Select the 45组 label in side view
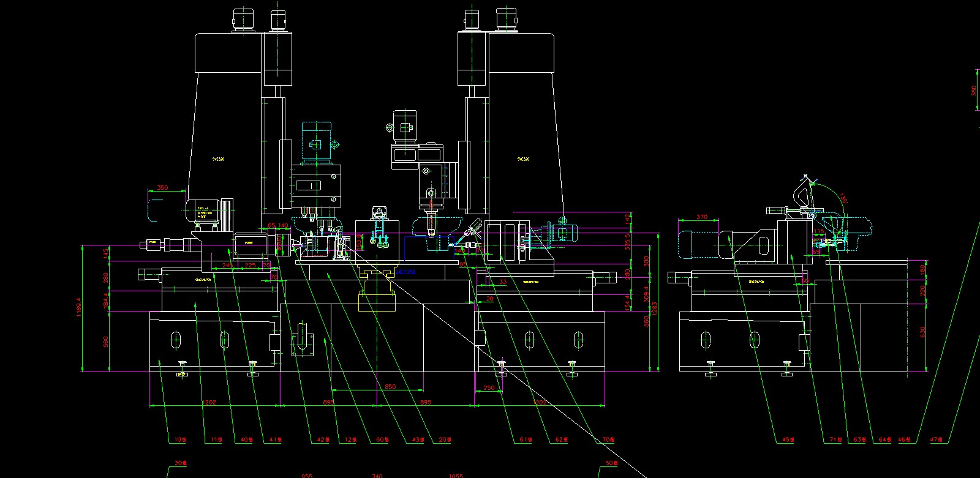The height and width of the screenshot is (478, 980). point(788,439)
